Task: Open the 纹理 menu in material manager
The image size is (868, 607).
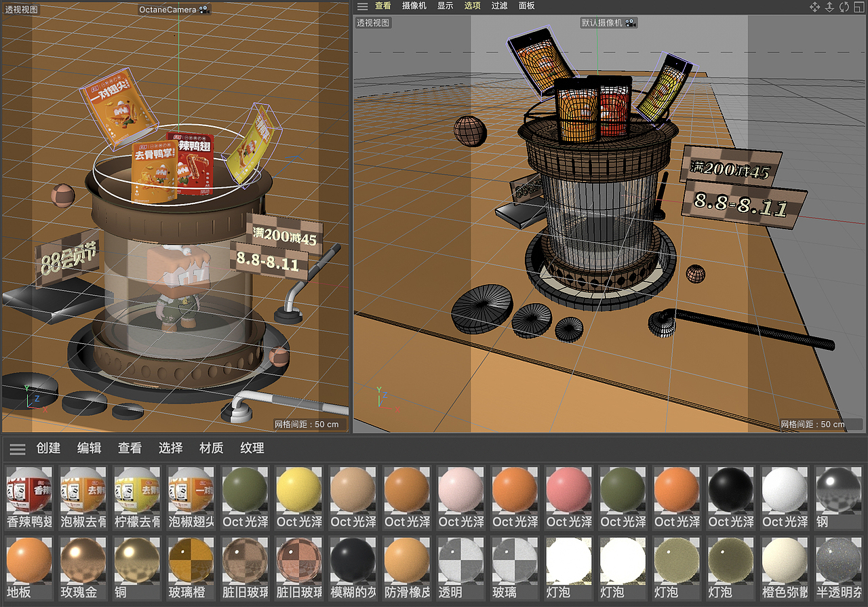Action: pyautogui.click(x=252, y=448)
